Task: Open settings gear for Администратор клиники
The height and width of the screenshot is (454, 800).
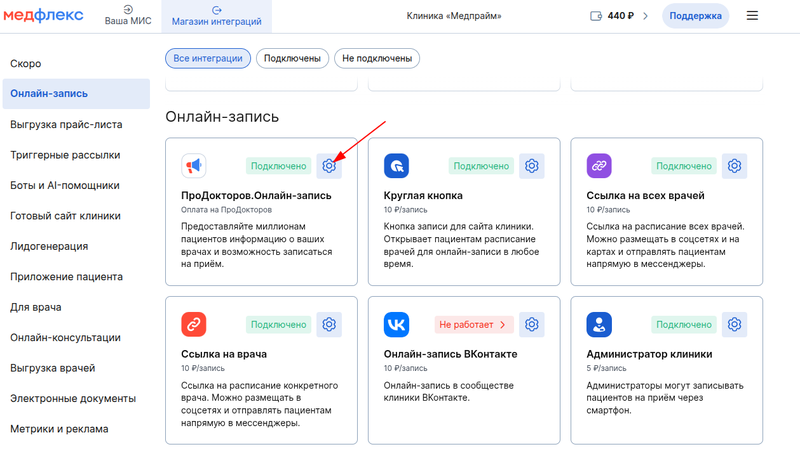Action: click(735, 324)
